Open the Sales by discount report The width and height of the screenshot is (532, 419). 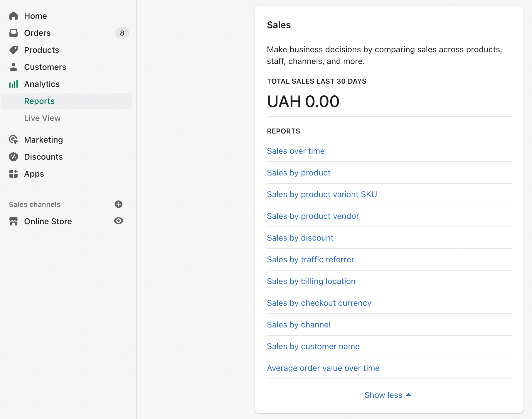click(x=300, y=238)
